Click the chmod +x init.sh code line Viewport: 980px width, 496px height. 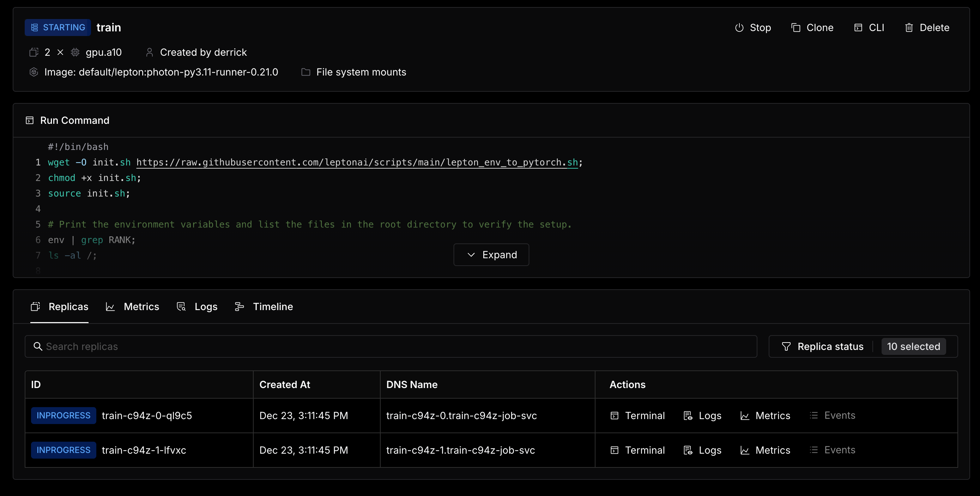coord(94,178)
